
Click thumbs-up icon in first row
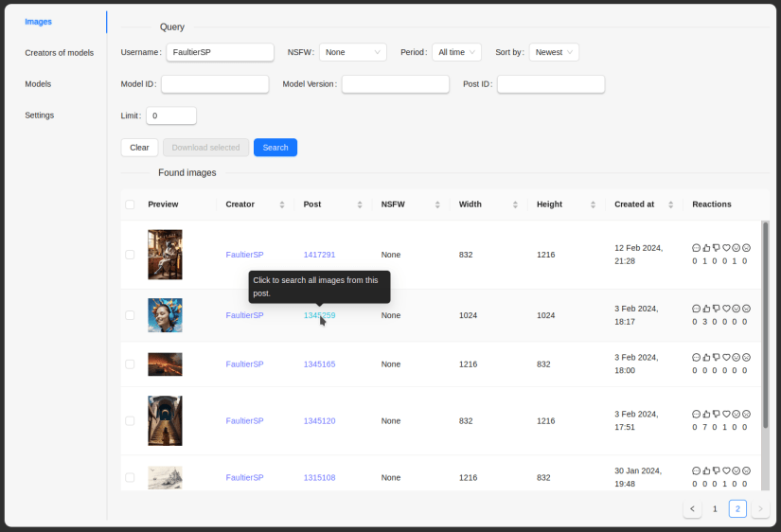click(x=706, y=248)
